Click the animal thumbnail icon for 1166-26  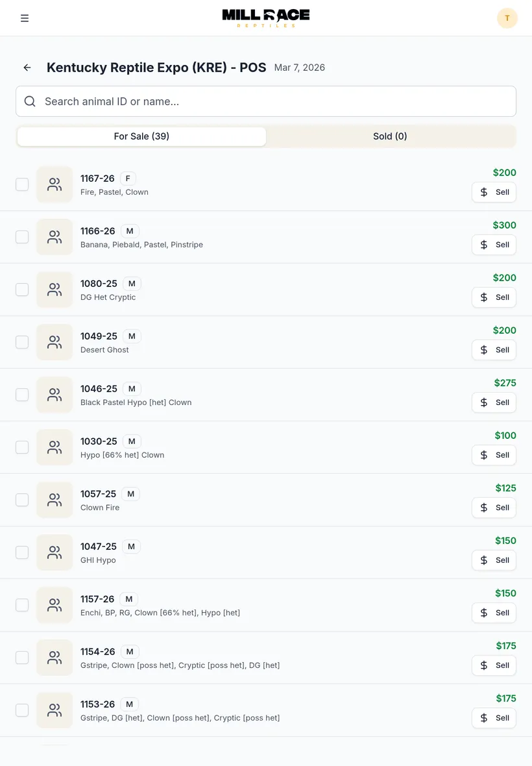[54, 237]
